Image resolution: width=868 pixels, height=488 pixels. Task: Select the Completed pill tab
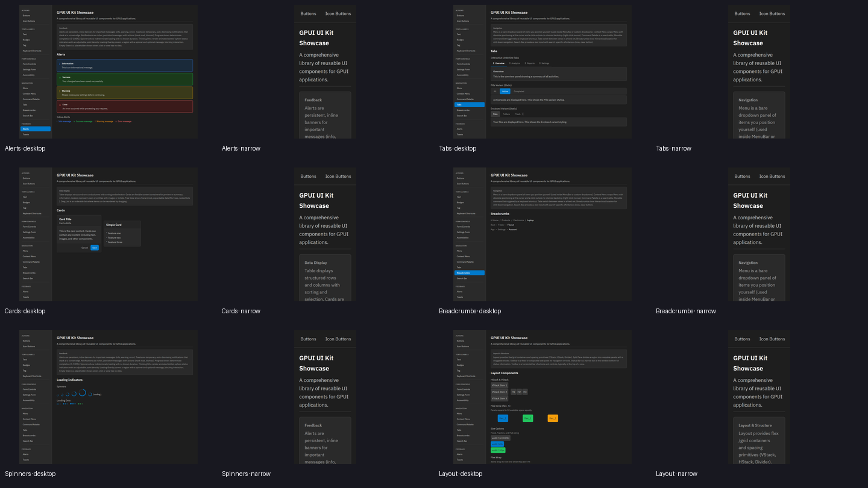pyautogui.click(x=519, y=92)
